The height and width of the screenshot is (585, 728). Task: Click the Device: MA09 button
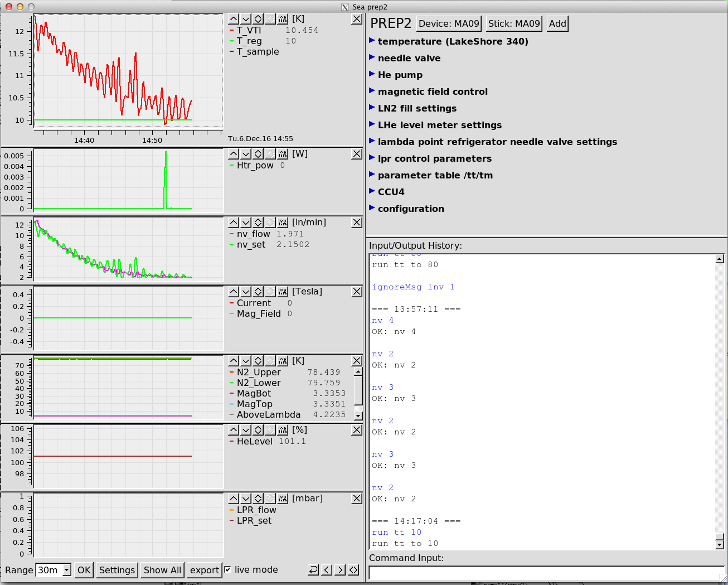(x=449, y=23)
